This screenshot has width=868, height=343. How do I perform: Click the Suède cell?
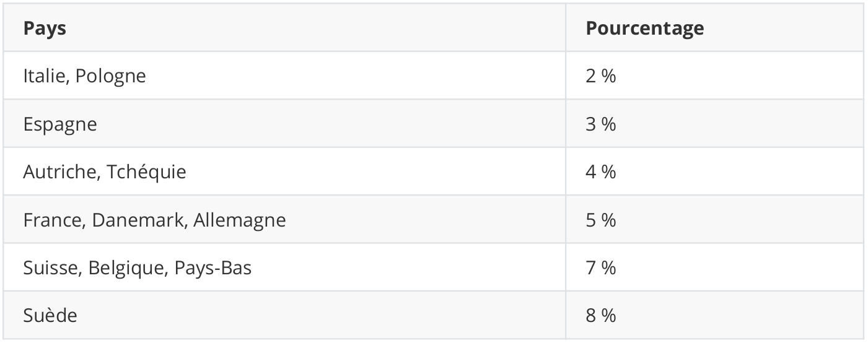(50, 315)
